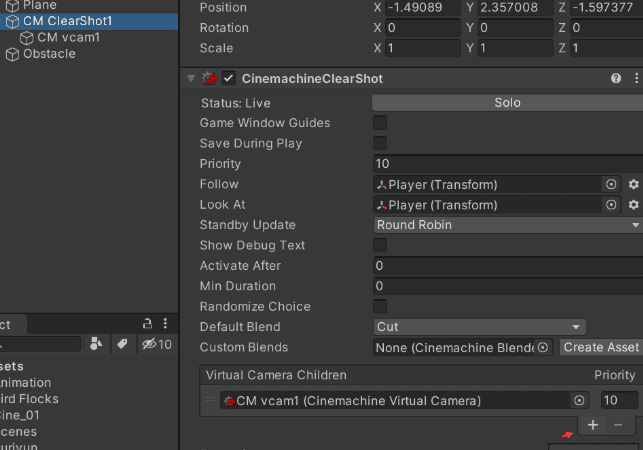Remove virtual camera child with minus
The height and width of the screenshot is (450, 643).
click(617, 425)
